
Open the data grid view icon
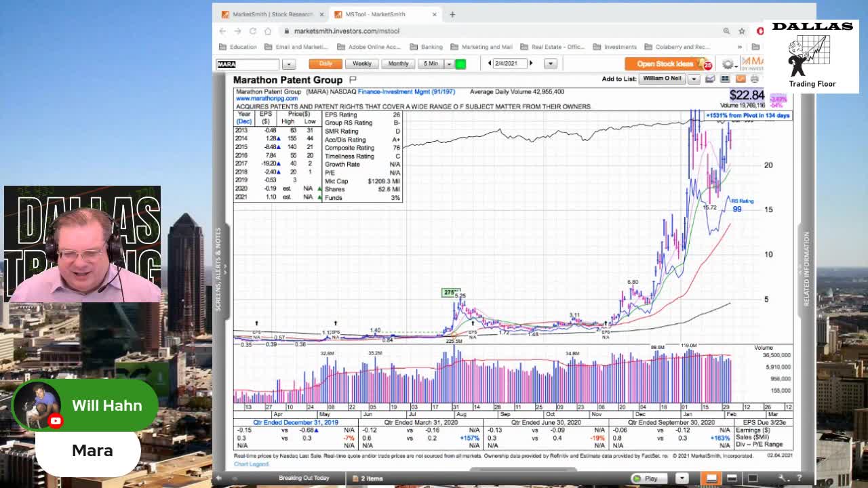(725, 79)
